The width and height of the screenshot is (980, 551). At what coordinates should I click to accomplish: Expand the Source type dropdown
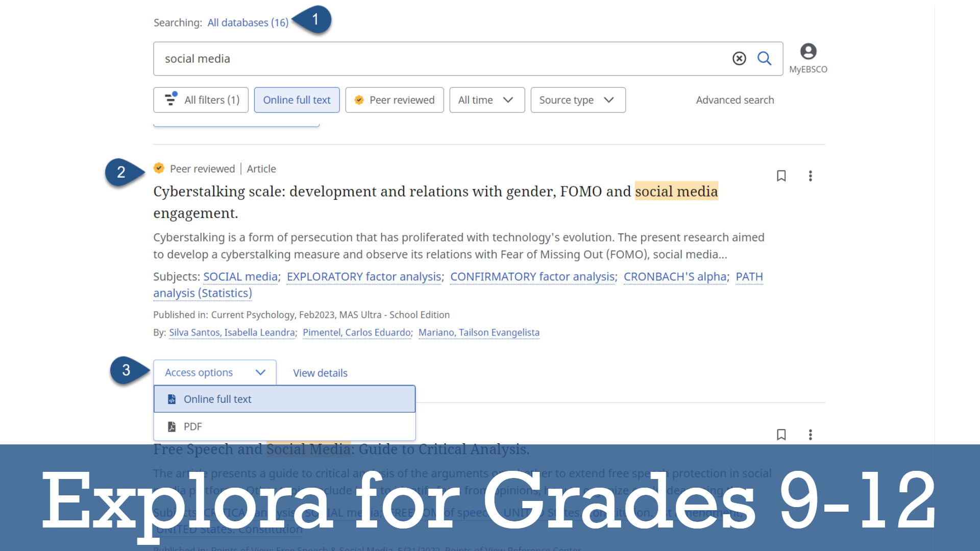578,100
